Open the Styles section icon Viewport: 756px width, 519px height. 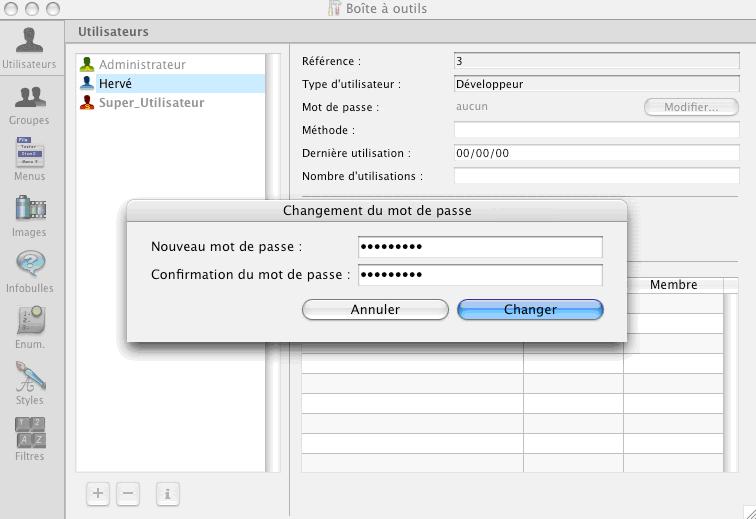(x=30, y=379)
